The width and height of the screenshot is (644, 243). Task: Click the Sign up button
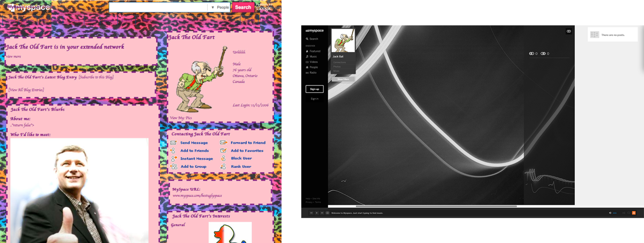coord(314,89)
